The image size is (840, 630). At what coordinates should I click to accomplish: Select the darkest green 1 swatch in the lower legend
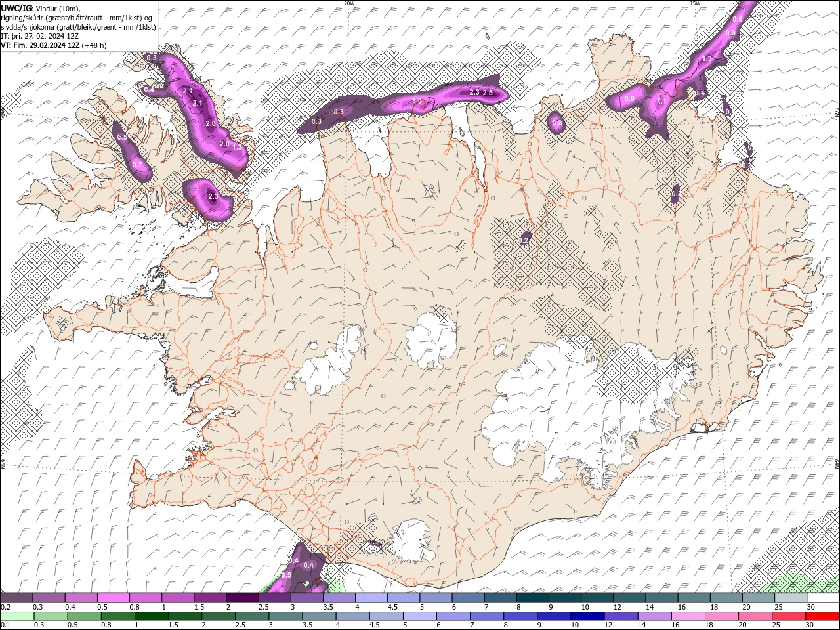(x=152, y=616)
